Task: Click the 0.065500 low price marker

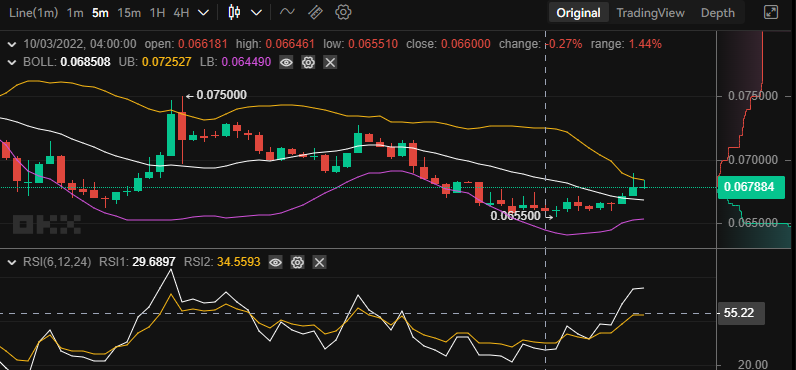Action: [x=515, y=216]
